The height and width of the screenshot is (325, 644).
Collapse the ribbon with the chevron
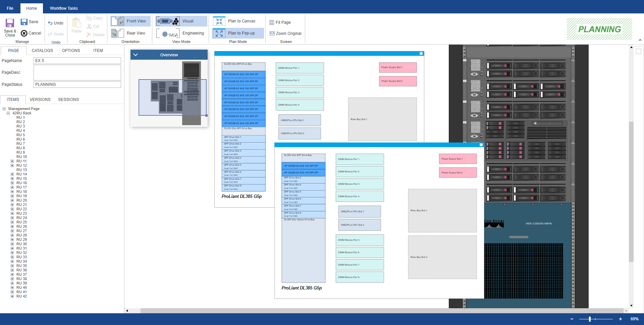(x=640, y=40)
